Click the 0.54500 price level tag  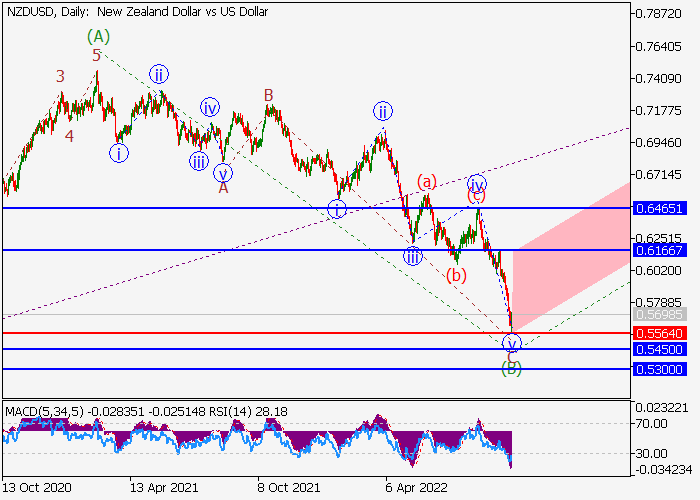coord(658,350)
